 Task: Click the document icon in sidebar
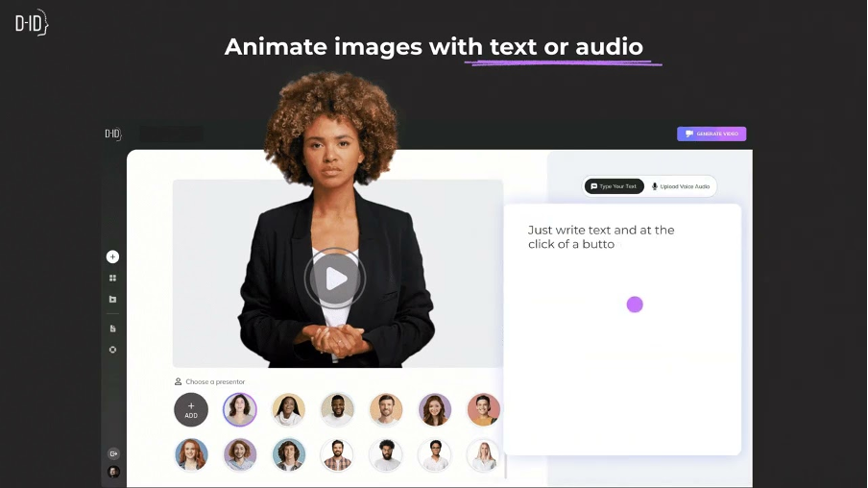pos(112,329)
